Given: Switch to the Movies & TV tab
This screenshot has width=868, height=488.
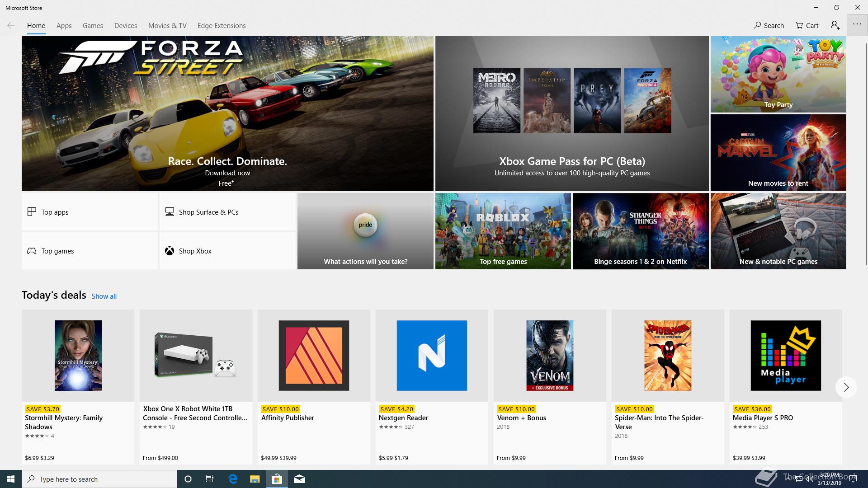Looking at the screenshot, I should 167,25.
